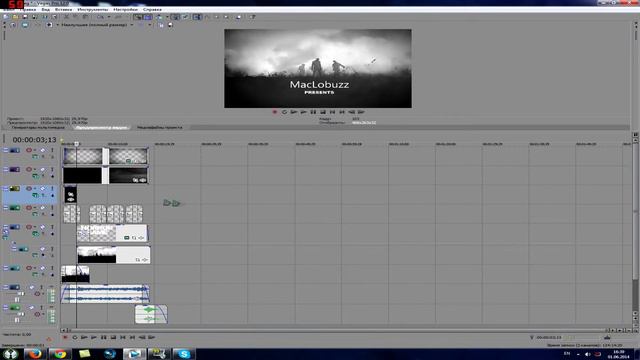640x360 pixels.
Task: Open the Справка menu
Action: click(152, 9)
